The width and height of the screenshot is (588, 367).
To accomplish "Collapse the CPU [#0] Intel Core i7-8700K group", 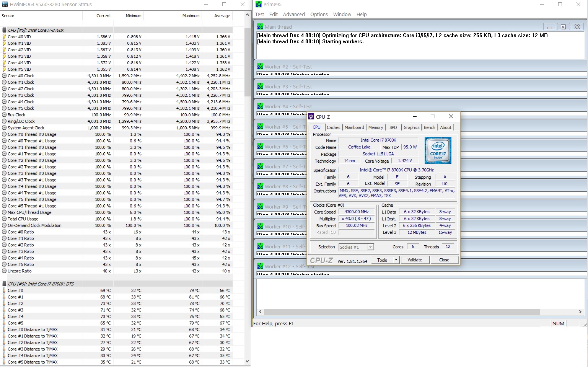I will (x=4, y=30).
